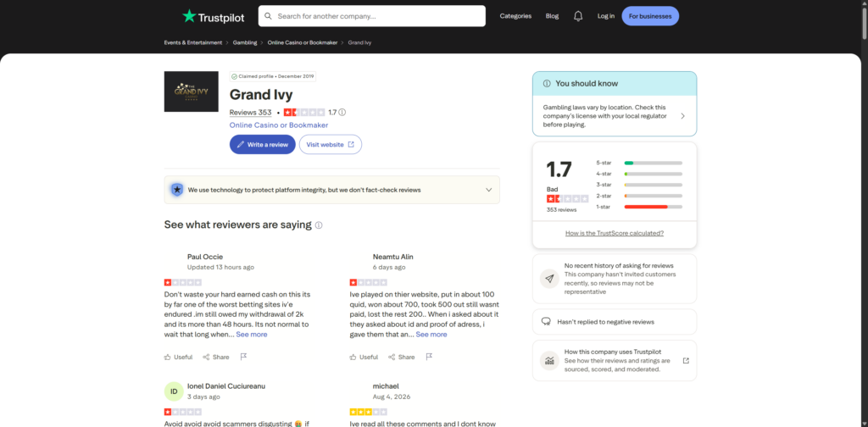The image size is (868, 427).
Task: Click the reviewer name michael
Action: (x=386, y=386)
